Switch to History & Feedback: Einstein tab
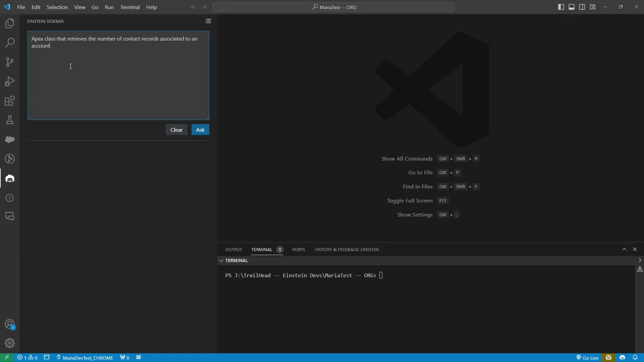The height and width of the screenshot is (362, 644). 347,249
